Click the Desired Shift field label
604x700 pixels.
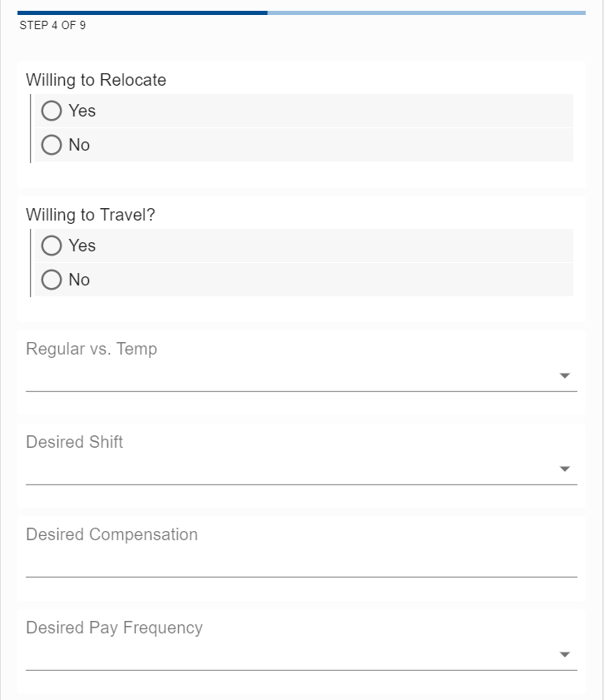coord(74,442)
